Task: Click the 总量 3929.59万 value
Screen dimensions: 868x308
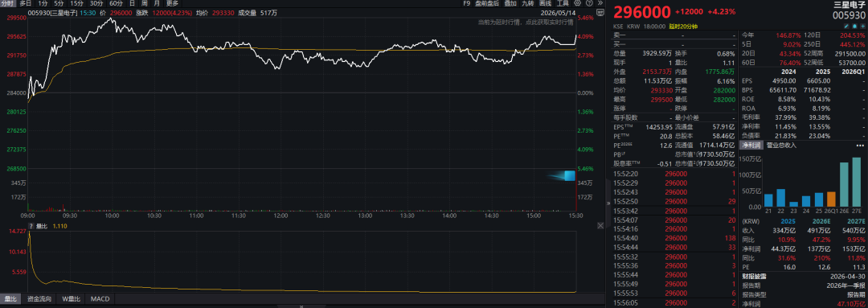Action: pyautogui.click(x=657, y=53)
